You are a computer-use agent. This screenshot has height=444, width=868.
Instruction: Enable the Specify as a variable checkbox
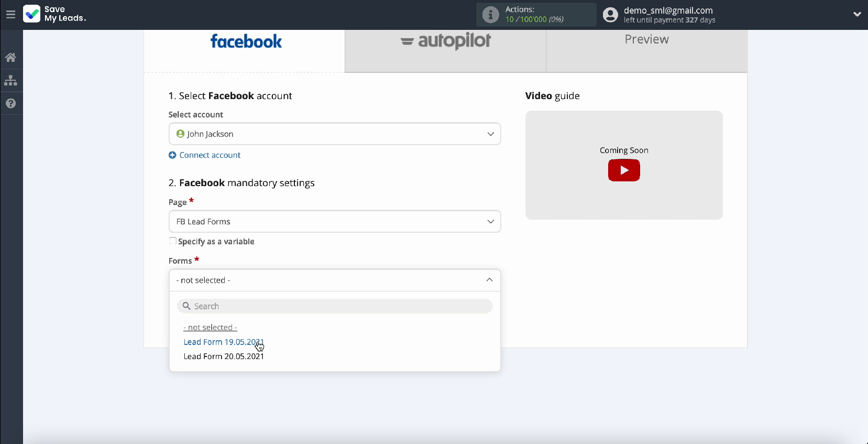click(173, 241)
